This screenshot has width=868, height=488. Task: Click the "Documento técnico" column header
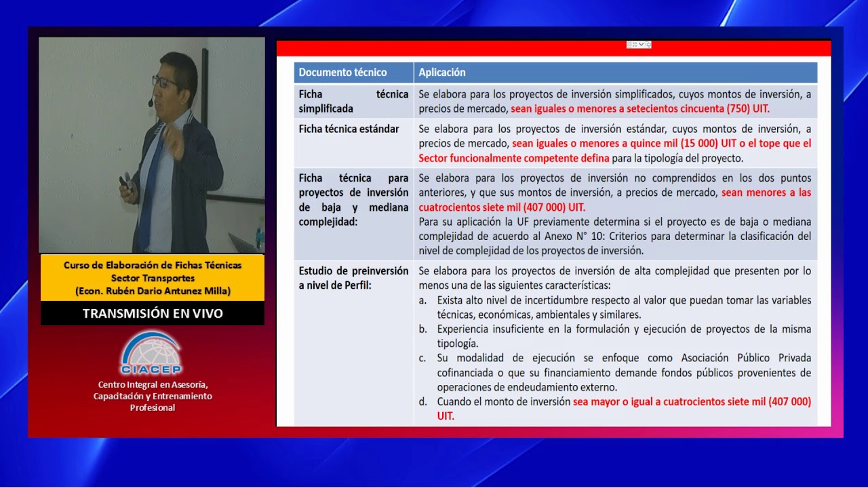[342, 73]
